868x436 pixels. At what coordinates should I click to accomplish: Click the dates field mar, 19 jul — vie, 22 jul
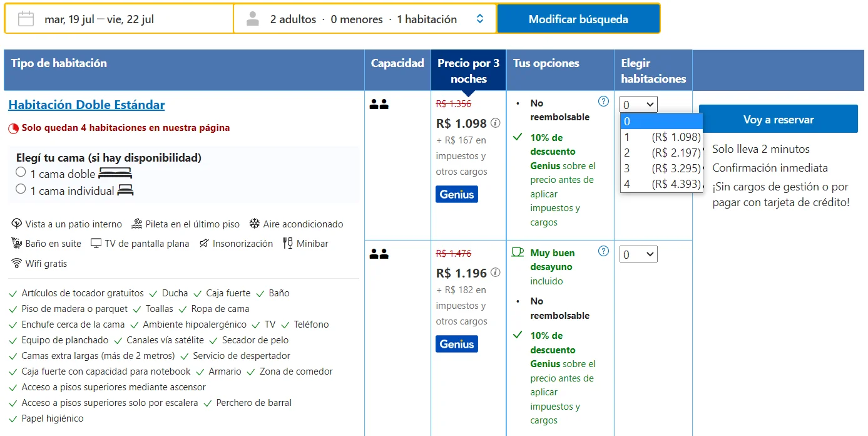pos(119,19)
